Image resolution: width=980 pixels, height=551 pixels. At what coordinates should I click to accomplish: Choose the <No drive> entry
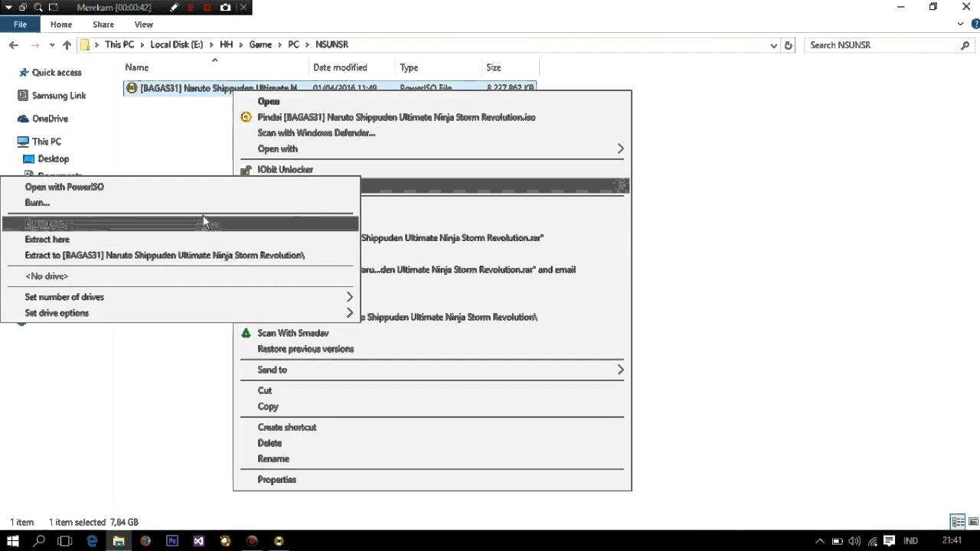coord(180,276)
